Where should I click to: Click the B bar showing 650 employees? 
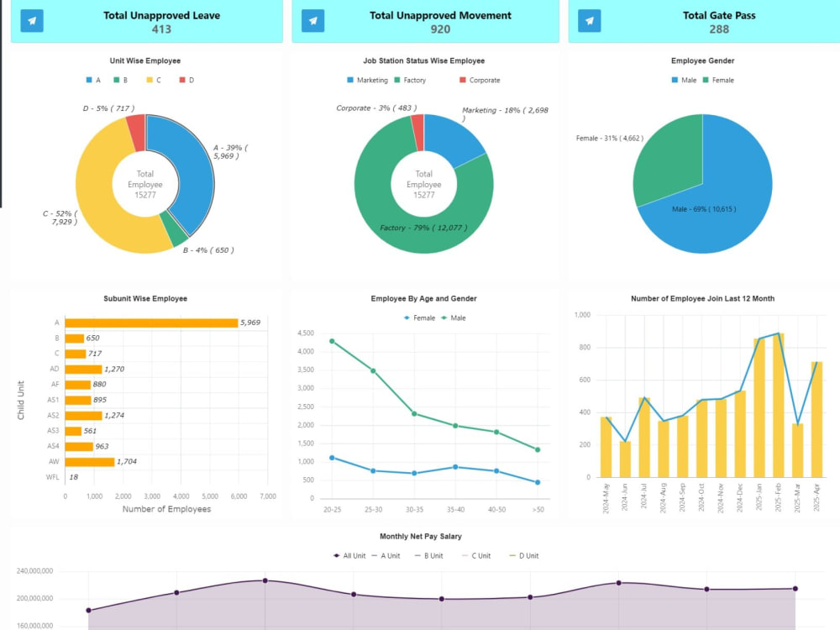click(x=75, y=339)
